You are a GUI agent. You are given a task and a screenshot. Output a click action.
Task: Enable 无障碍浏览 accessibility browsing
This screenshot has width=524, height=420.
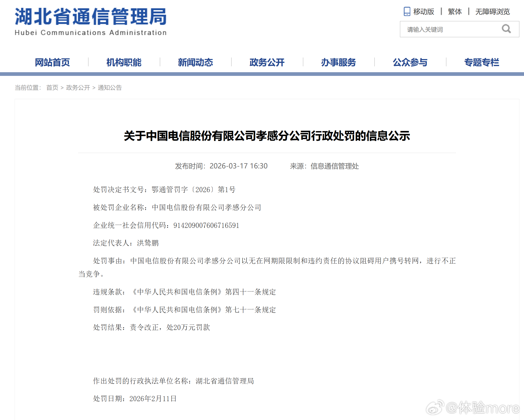point(492,12)
